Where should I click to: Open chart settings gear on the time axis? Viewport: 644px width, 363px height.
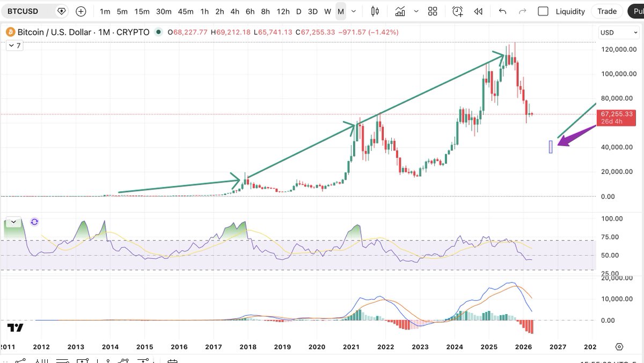(619, 347)
